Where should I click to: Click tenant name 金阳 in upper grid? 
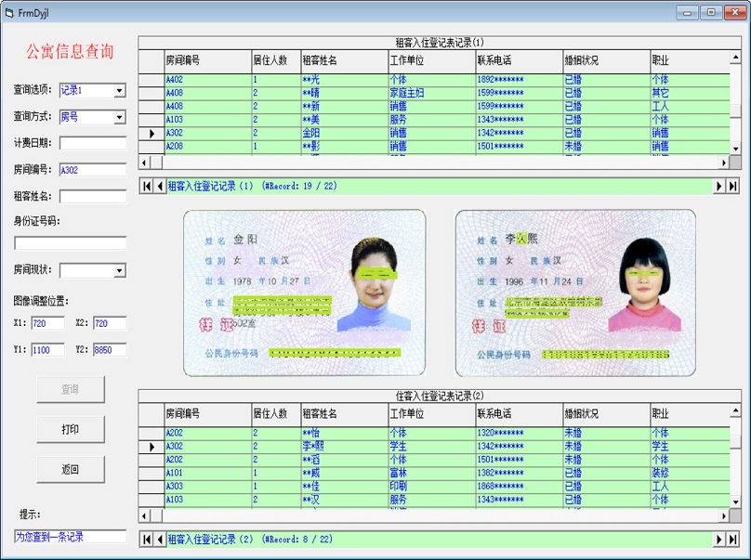pyautogui.click(x=345, y=133)
